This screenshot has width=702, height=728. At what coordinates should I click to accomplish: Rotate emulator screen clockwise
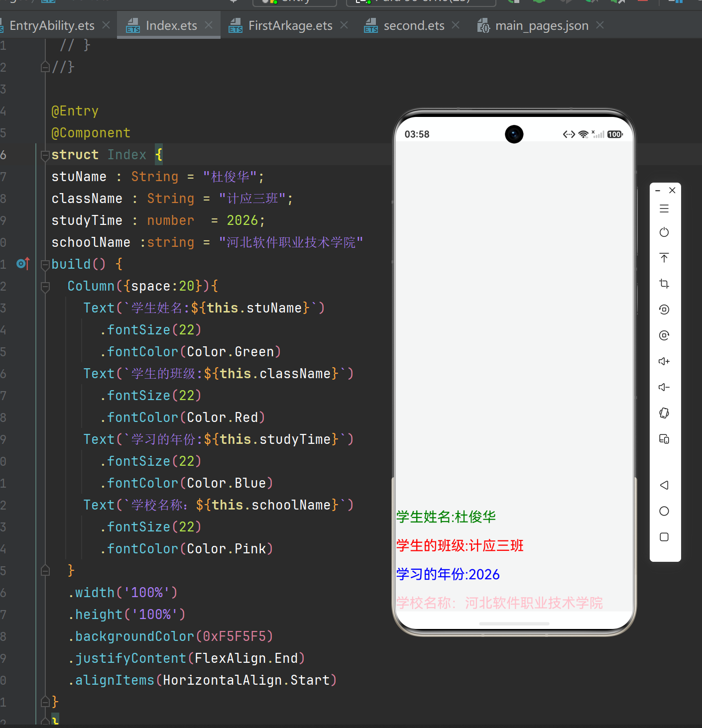[x=664, y=335]
